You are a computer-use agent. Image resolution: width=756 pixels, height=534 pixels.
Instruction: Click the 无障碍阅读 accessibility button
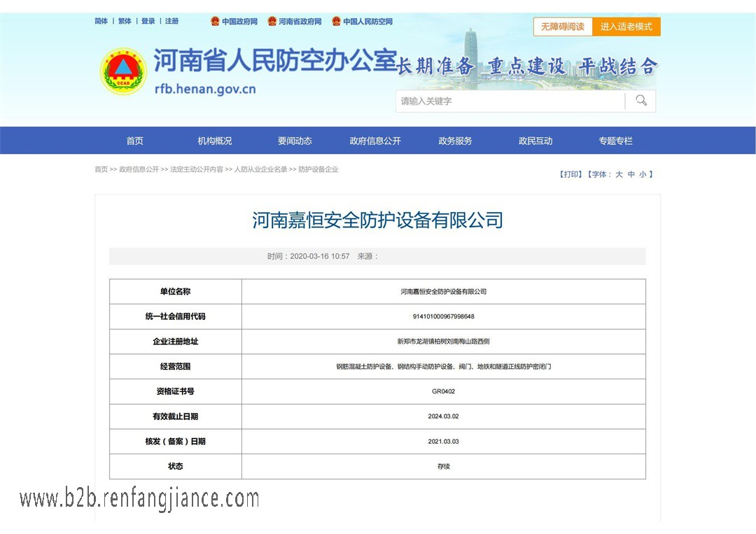pyautogui.click(x=563, y=27)
